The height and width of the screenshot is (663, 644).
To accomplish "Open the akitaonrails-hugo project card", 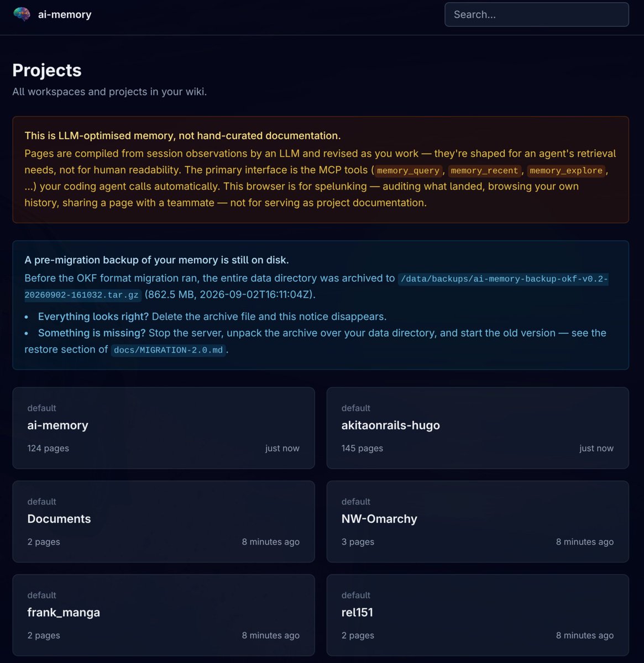I will click(x=478, y=428).
